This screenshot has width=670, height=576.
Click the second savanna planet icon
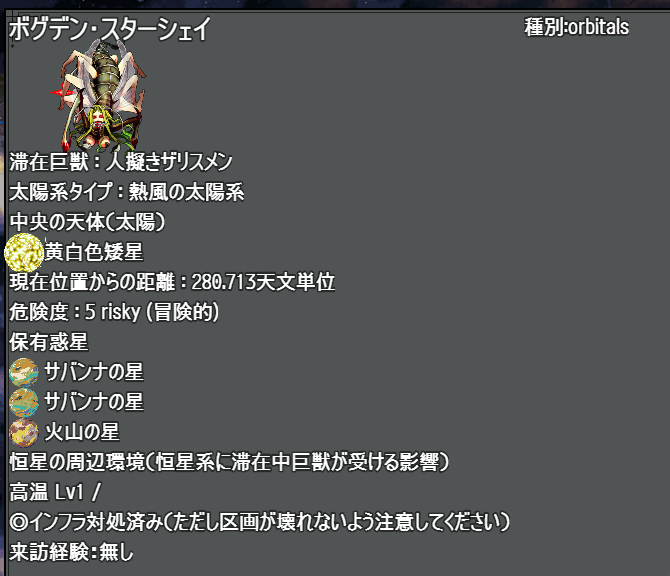point(24,402)
